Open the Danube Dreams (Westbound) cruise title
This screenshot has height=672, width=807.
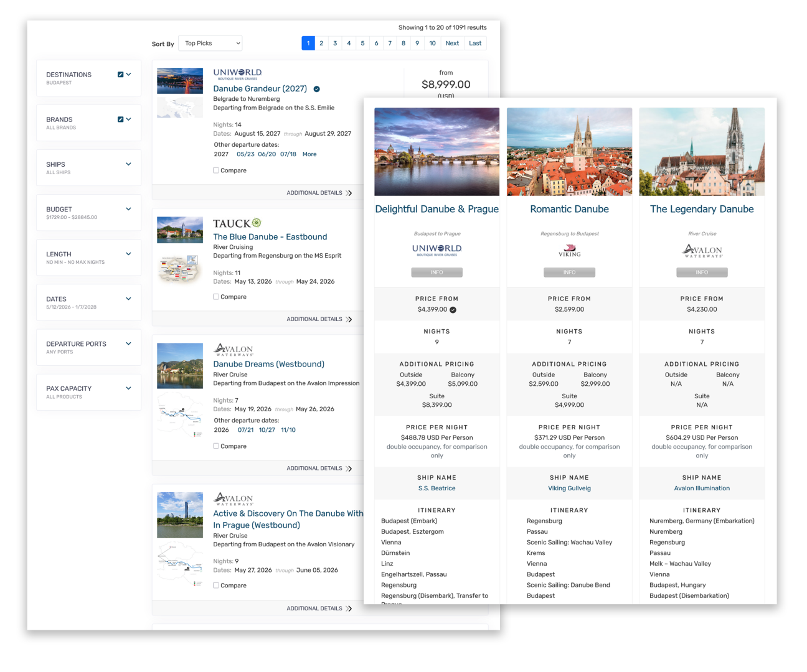click(x=268, y=364)
